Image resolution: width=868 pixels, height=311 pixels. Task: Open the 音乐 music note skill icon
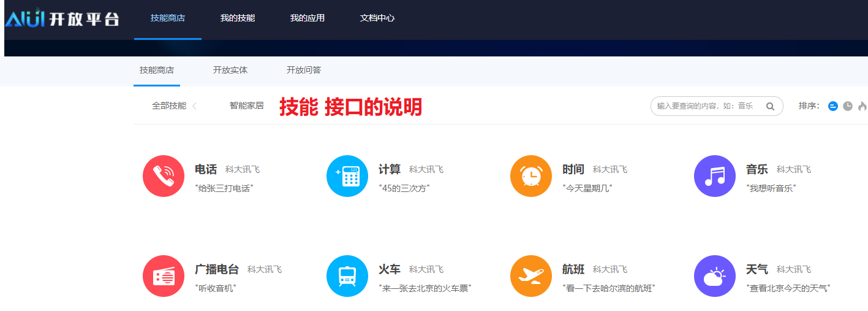pyautogui.click(x=715, y=176)
